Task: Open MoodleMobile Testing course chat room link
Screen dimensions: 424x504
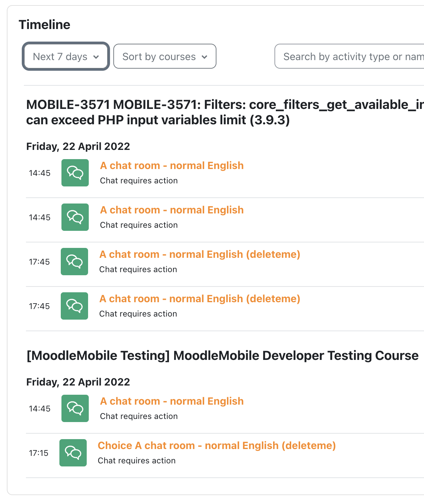Action: tap(172, 401)
